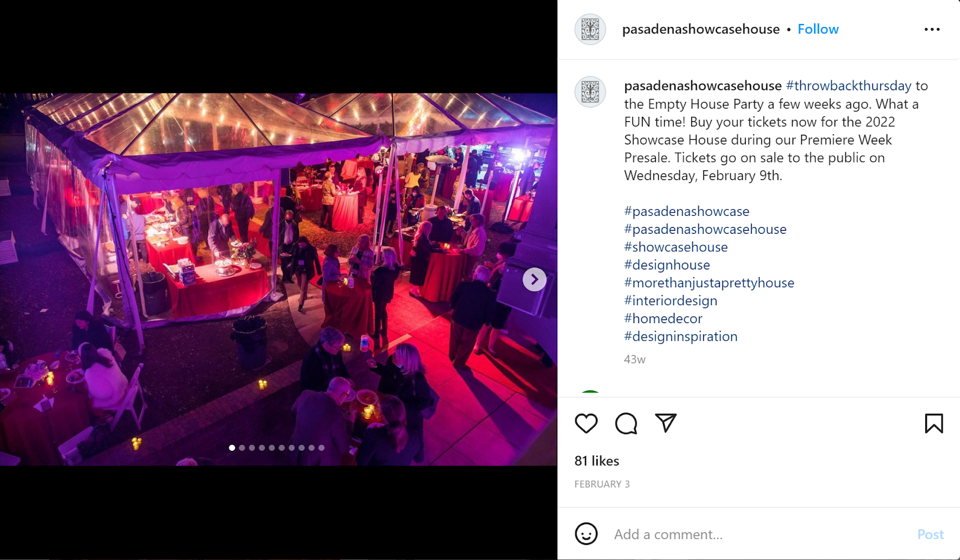This screenshot has height=560, width=960.
Task: Select the last carousel dot indicator
Action: click(322, 448)
